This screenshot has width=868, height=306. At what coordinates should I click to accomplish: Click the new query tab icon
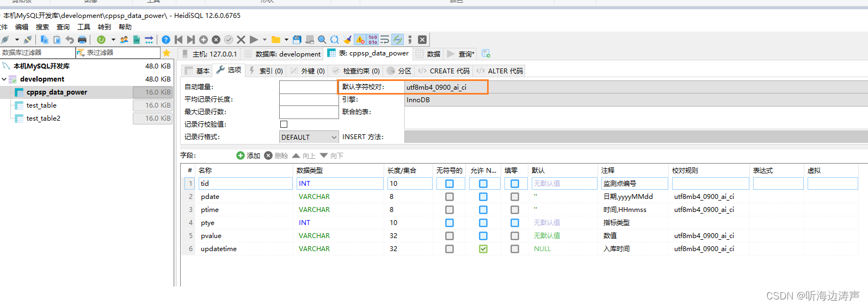click(486, 53)
